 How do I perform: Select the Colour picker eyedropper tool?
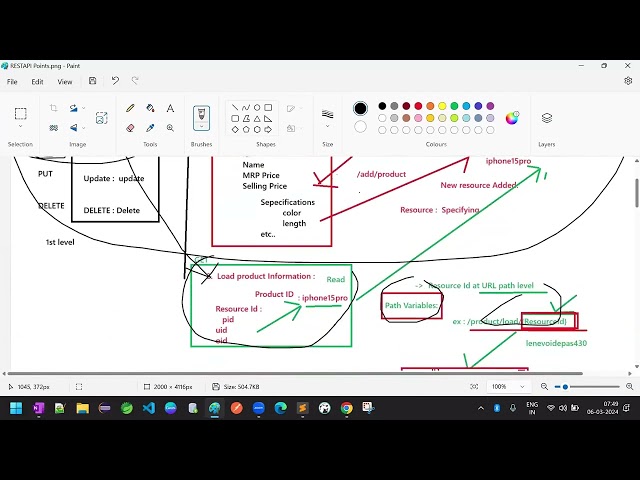point(150,128)
